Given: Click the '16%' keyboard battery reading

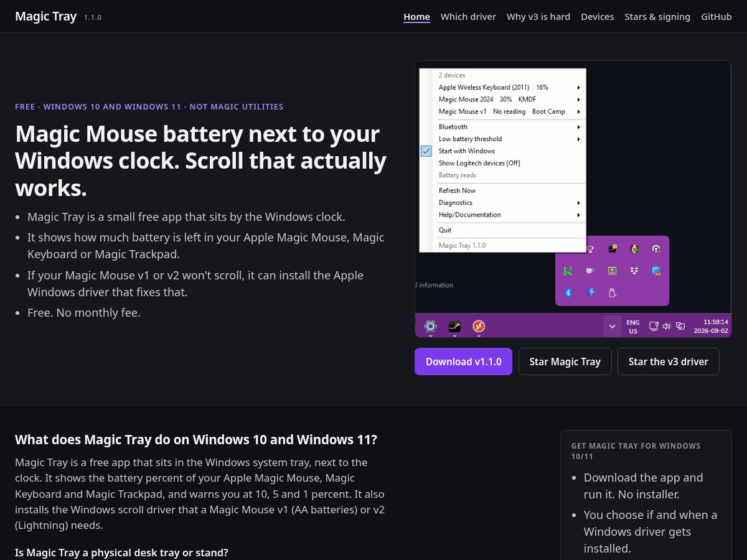Looking at the screenshot, I should tap(542, 88).
